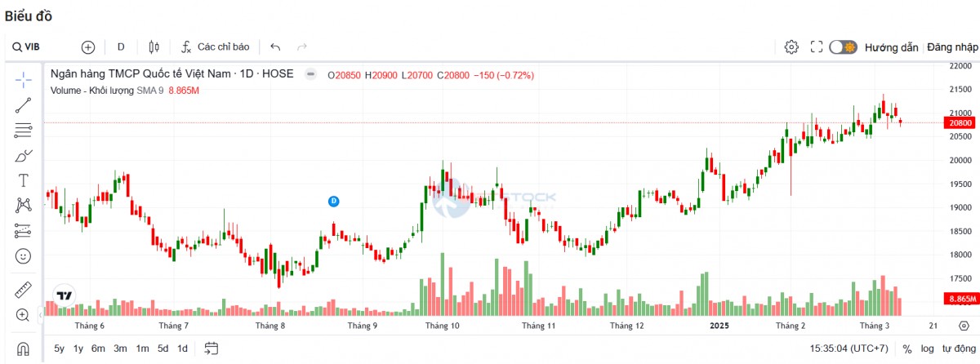This screenshot has height=364, width=980.
Task: Click the dividend marker D on chart
Action: [x=333, y=201]
